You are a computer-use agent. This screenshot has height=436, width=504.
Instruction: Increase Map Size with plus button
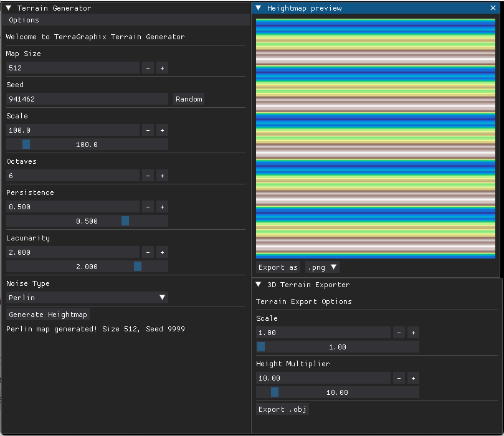[x=163, y=68]
